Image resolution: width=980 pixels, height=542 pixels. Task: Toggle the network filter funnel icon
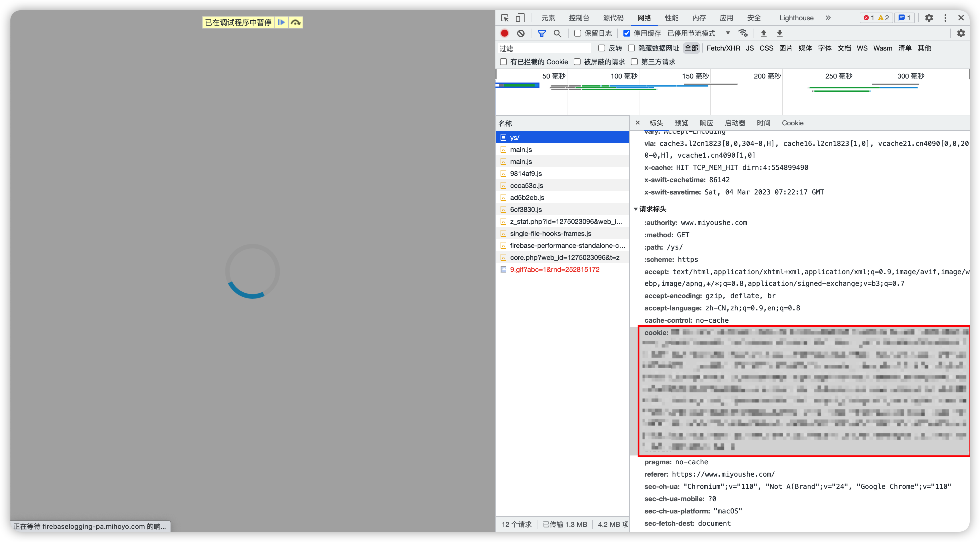541,33
